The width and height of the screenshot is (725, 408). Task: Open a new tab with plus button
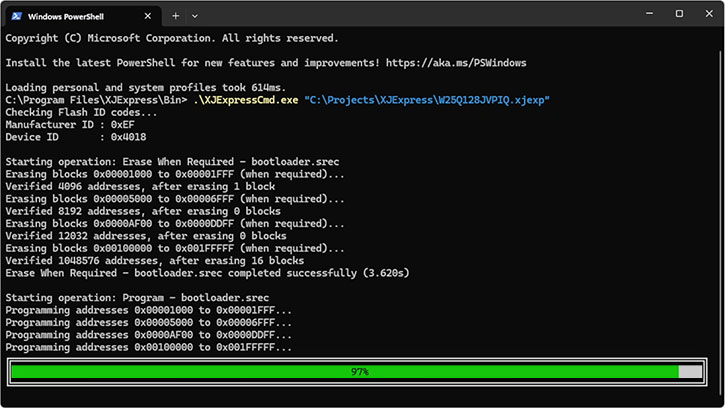click(x=176, y=16)
